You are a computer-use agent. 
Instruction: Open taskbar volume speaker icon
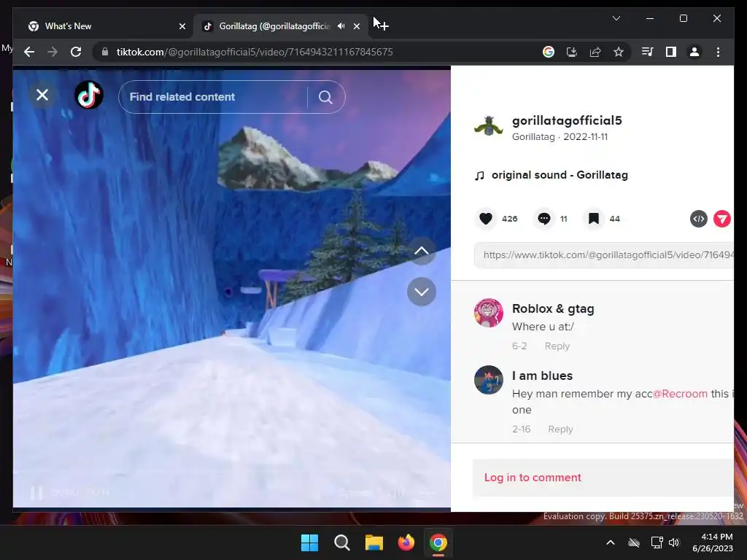point(673,542)
